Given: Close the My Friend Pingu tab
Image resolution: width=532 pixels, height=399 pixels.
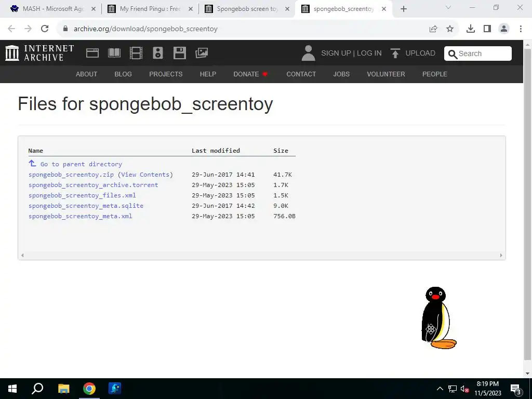Looking at the screenshot, I should 191,9.
